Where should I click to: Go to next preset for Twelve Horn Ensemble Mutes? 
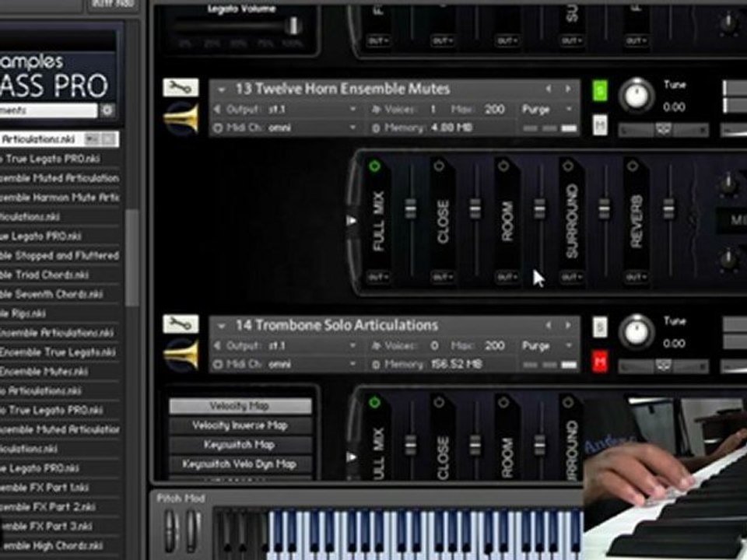[568, 89]
